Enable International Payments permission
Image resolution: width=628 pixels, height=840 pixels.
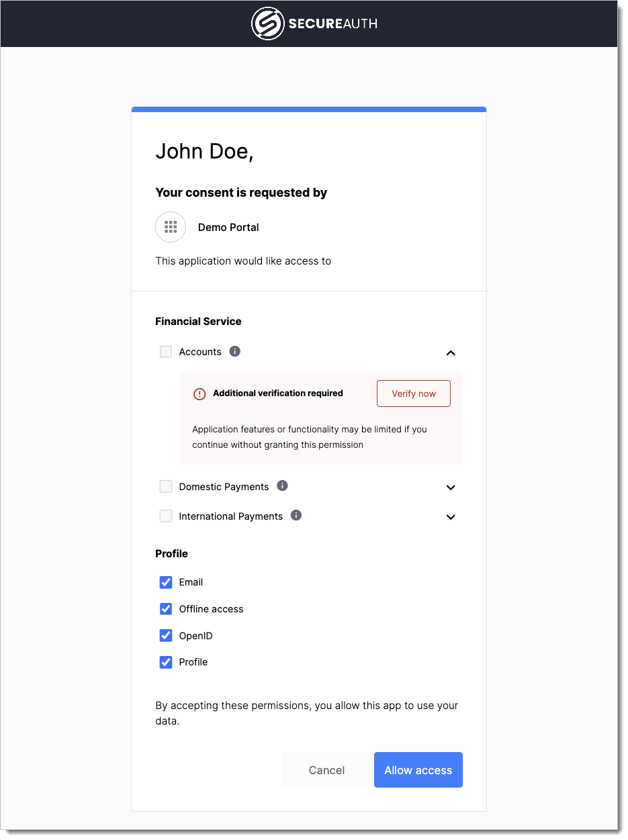pyautogui.click(x=165, y=516)
